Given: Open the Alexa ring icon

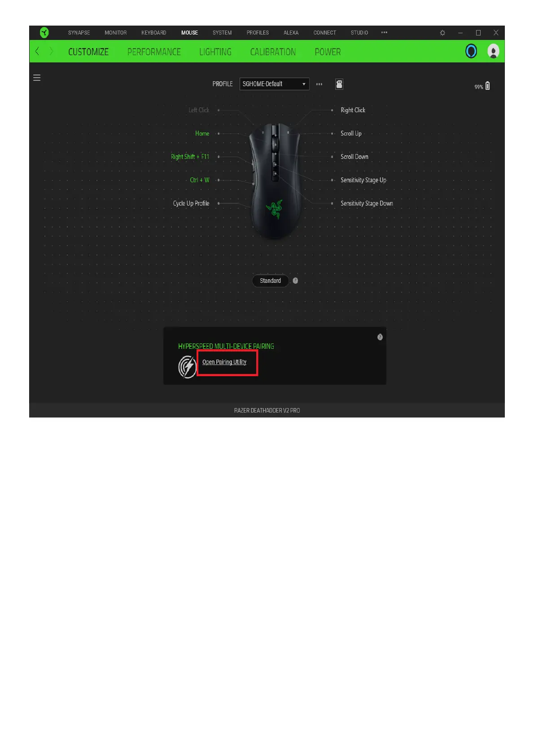Looking at the screenshot, I should tap(471, 51).
